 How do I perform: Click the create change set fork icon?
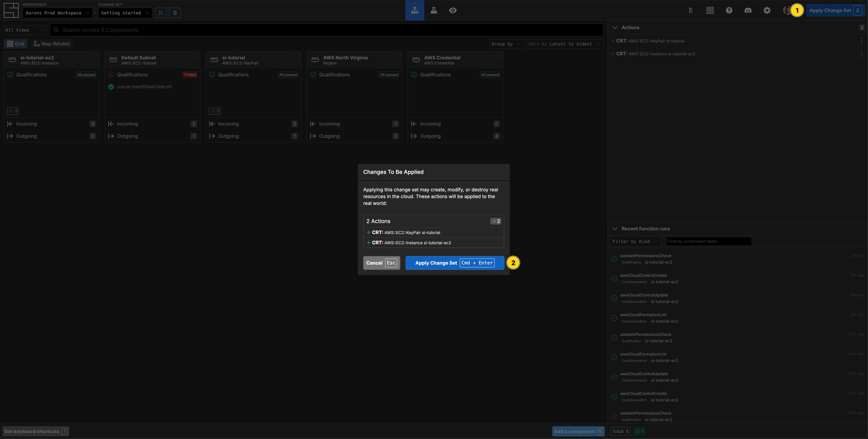pyautogui.click(x=161, y=13)
